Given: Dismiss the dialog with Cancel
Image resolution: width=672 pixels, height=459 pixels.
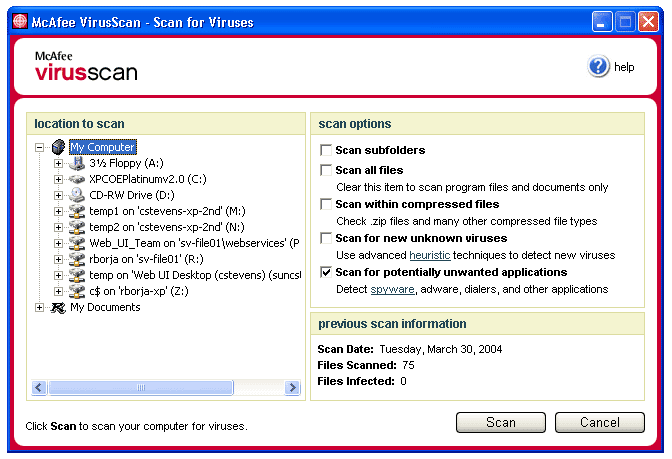Looking at the screenshot, I should (x=600, y=423).
